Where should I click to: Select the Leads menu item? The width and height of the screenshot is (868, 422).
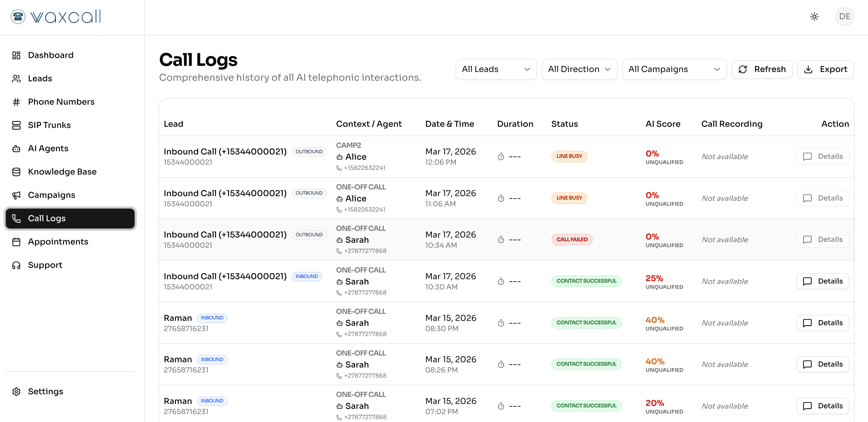[x=40, y=78]
